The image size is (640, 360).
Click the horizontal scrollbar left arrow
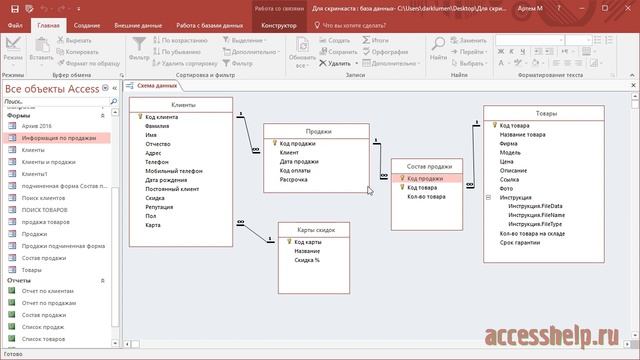[127, 344]
